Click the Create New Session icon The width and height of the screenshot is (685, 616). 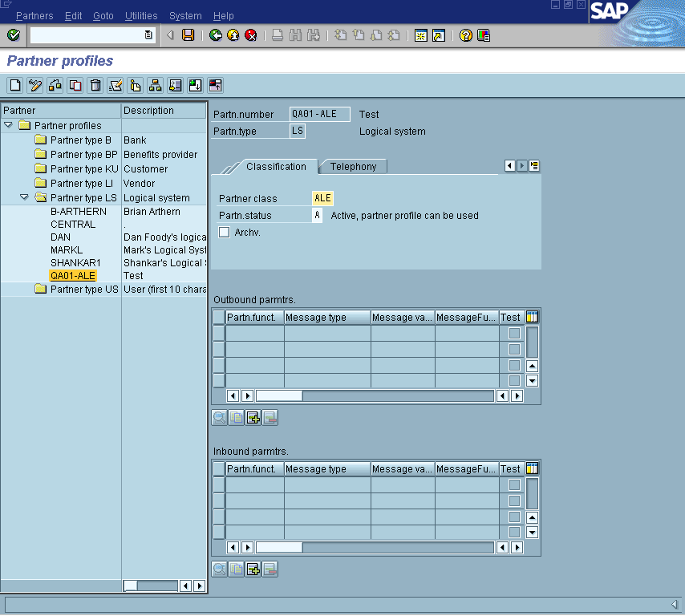[420, 35]
